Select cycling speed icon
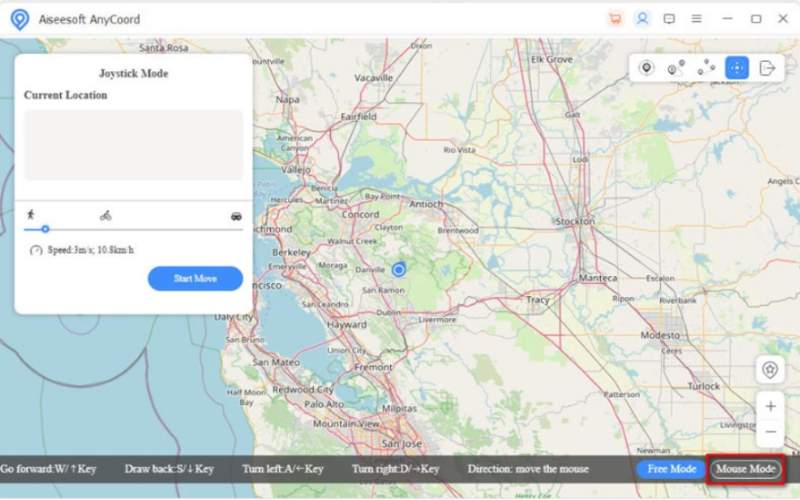800x500 pixels. tap(105, 215)
